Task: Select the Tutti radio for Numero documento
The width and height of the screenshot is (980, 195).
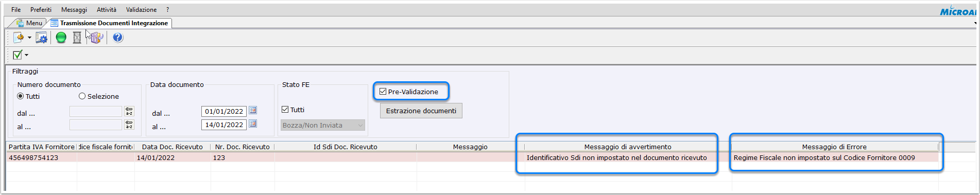Action: click(21, 96)
